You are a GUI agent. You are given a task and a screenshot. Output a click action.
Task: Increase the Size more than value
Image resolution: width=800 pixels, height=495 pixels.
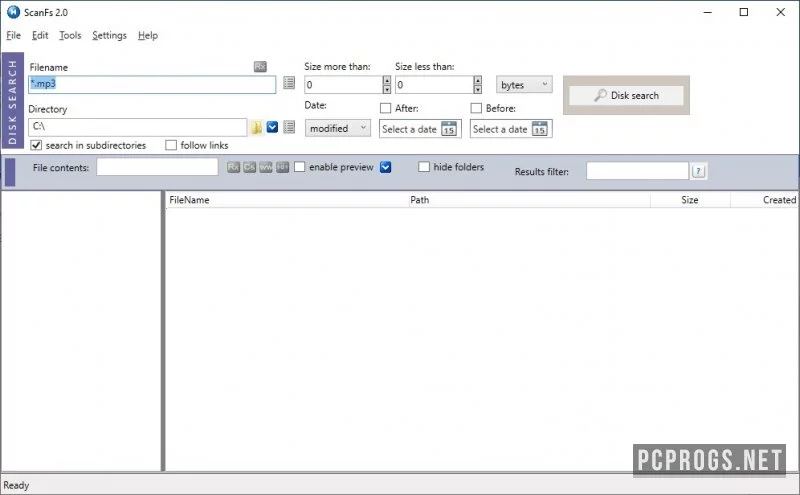click(x=387, y=80)
